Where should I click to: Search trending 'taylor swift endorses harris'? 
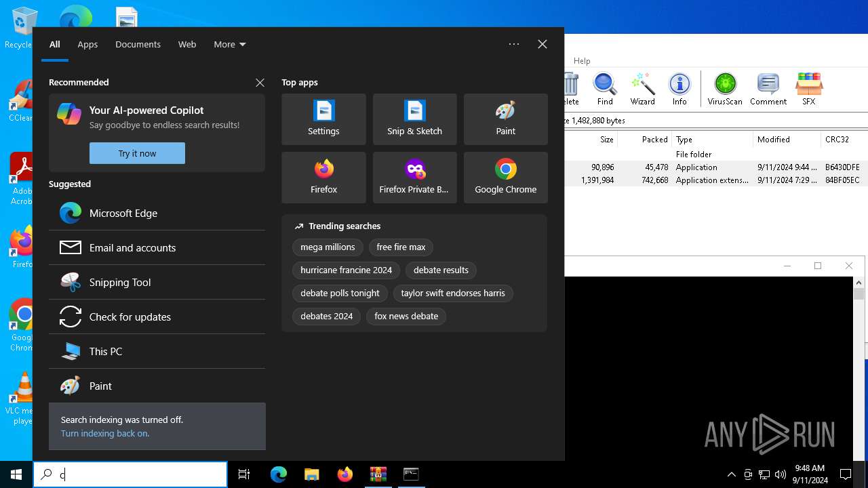click(453, 293)
